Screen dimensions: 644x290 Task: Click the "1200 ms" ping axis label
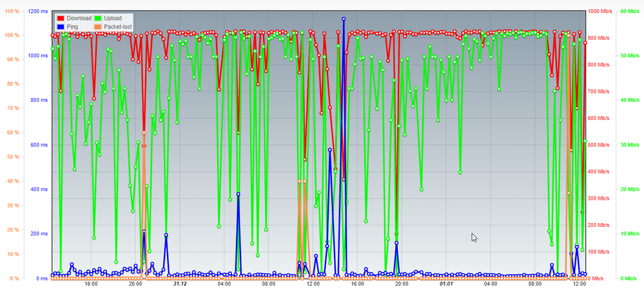pos(38,11)
